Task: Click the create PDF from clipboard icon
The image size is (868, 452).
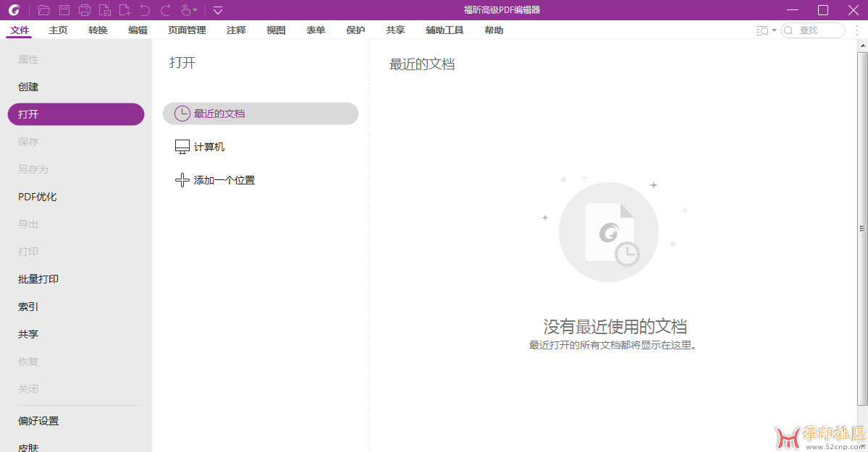Action: (x=105, y=10)
